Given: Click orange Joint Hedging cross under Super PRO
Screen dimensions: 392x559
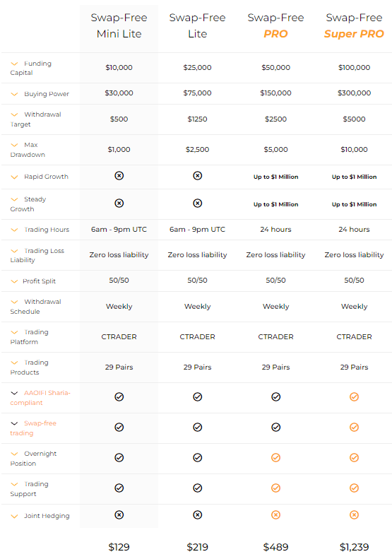Looking at the screenshot, I should (x=355, y=514).
